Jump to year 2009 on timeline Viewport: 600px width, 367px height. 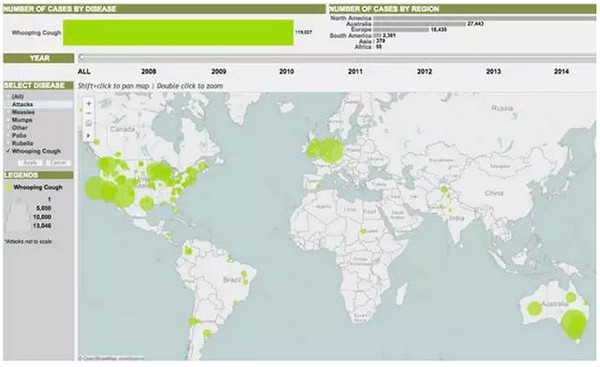(x=218, y=71)
